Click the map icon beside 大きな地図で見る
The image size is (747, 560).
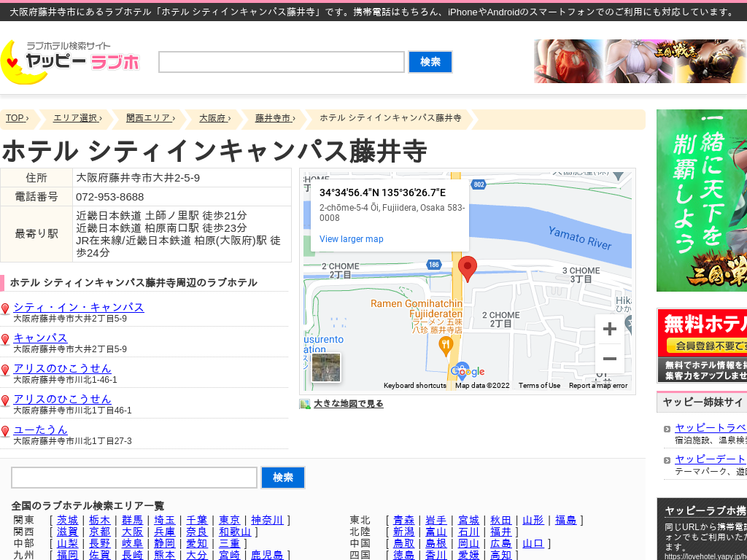pos(305,404)
